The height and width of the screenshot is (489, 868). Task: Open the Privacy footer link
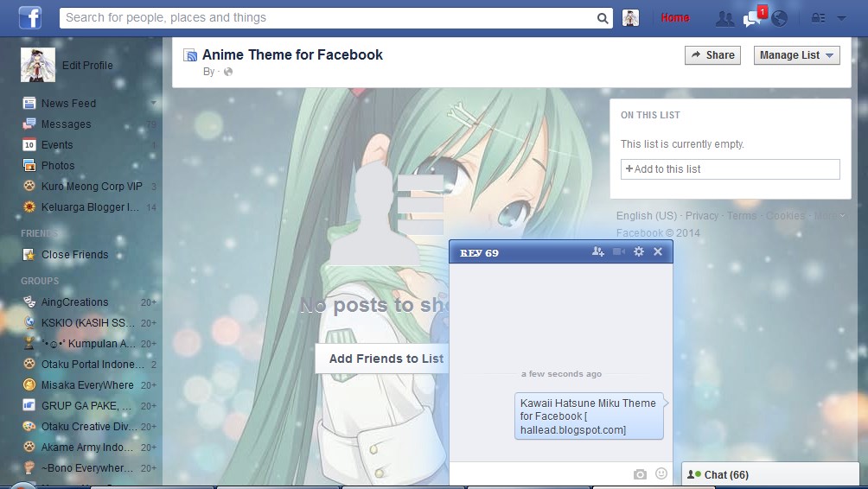[701, 216]
